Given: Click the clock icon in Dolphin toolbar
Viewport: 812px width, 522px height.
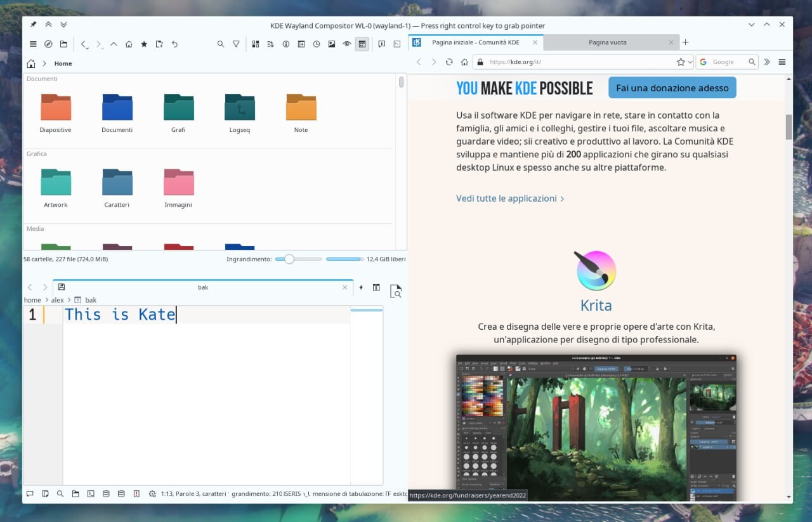Looking at the screenshot, I should tap(317, 44).
